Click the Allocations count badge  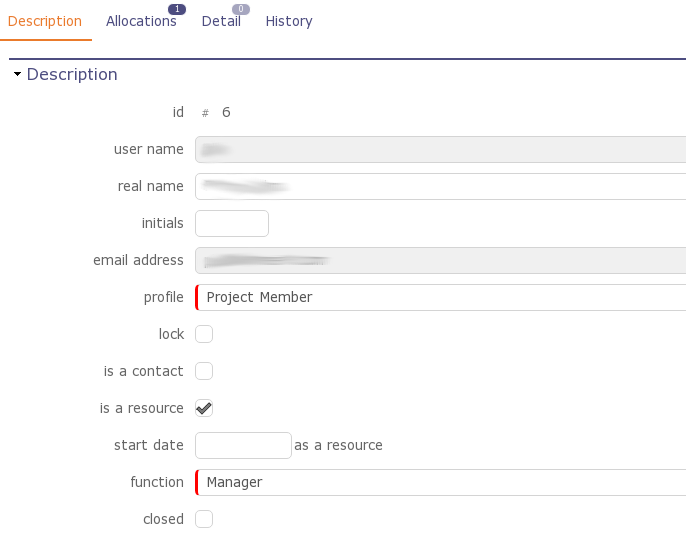click(177, 10)
